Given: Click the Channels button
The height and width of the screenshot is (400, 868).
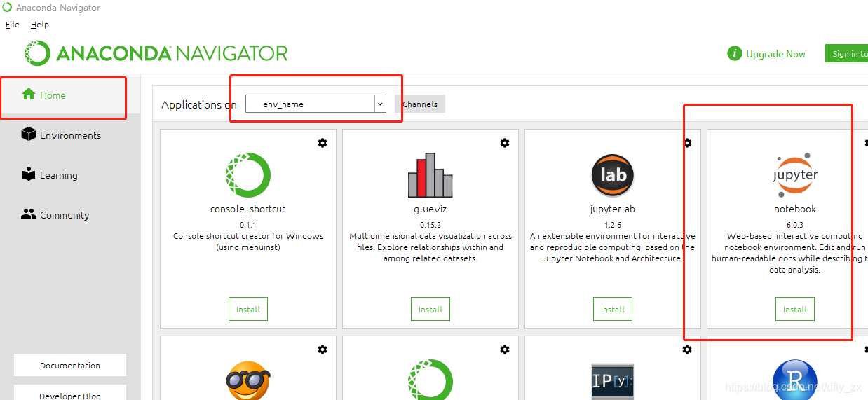Looking at the screenshot, I should pos(420,104).
